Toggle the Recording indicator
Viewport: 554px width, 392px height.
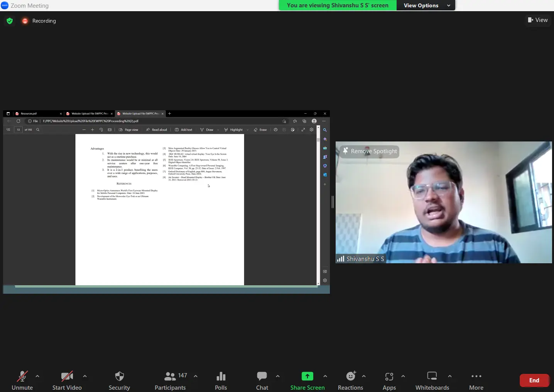click(x=39, y=21)
